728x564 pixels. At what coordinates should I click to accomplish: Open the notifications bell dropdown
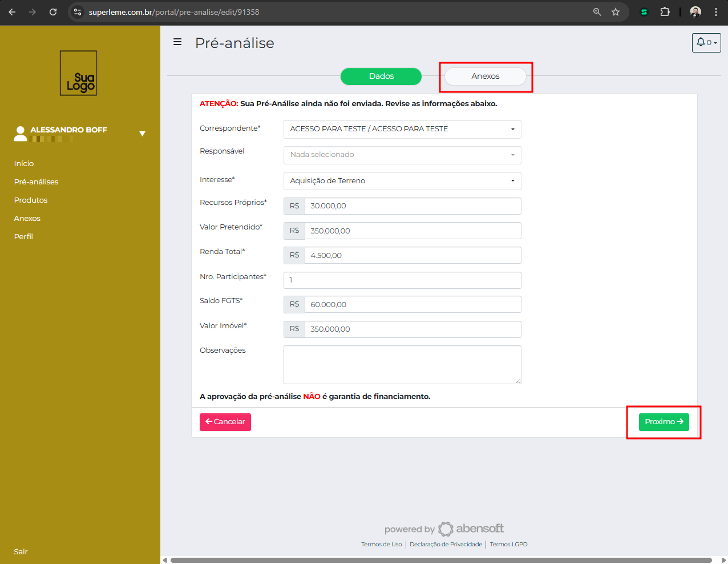pos(706,43)
